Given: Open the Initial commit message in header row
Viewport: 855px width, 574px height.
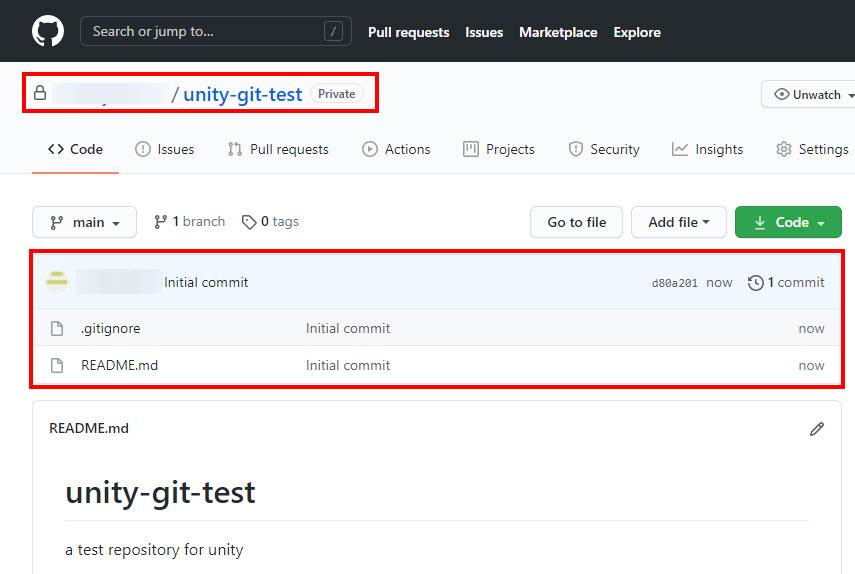Looking at the screenshot, I should (206, 282).
